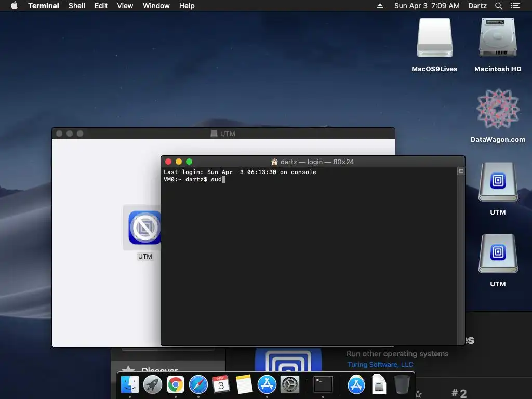The height and width of the screenshot is (399, 532).
Task: Open Notification Center list icon
Action: click(515, 6)
